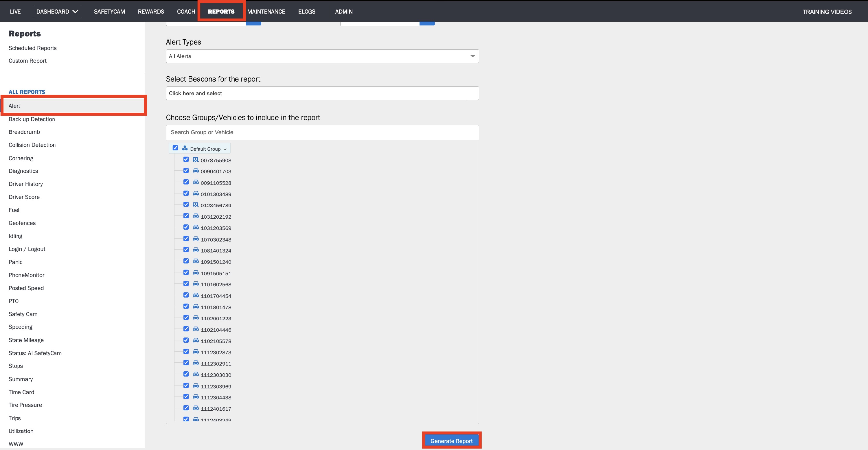This screenshot has width=868, height=450.
Task: Click the car icon for 0090401703
Action: pyautogui.click(x=195, y=171)
